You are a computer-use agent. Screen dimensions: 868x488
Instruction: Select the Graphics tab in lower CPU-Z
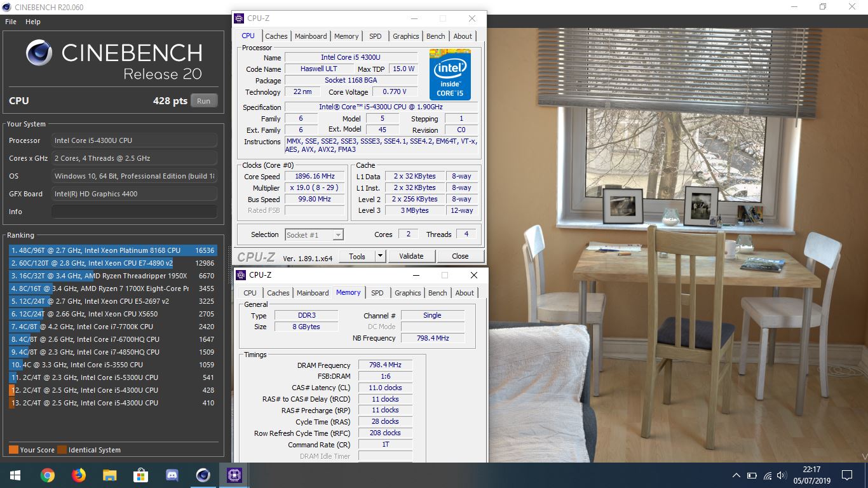point(407,293)
